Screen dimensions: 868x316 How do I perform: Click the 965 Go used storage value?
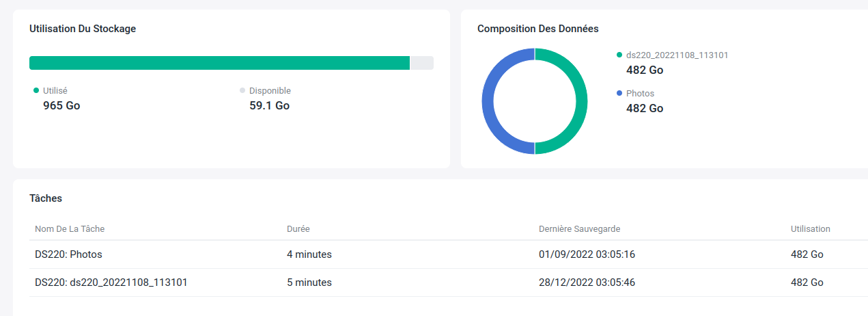61,105
